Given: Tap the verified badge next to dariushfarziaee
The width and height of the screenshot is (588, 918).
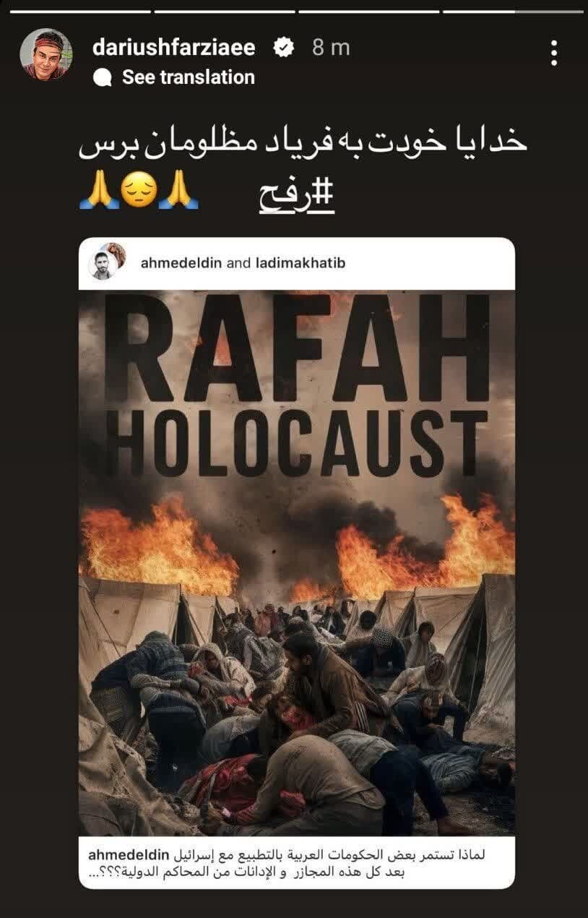Looking at the screenshot, I should tap(284, 48).
